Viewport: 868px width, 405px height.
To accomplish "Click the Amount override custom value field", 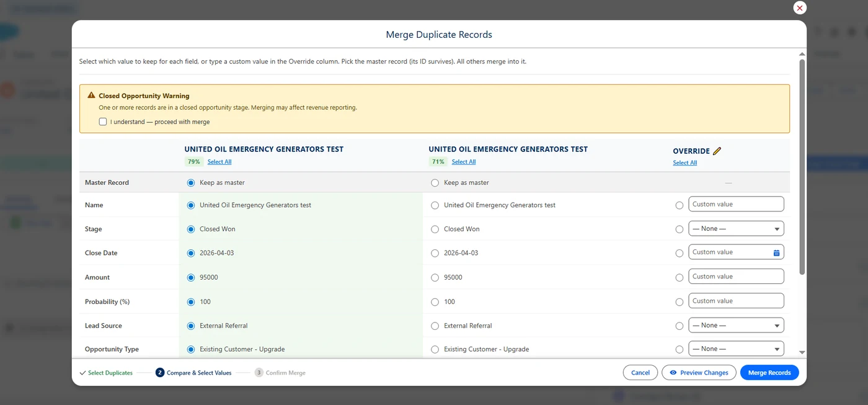I will (x=736, y=277).
